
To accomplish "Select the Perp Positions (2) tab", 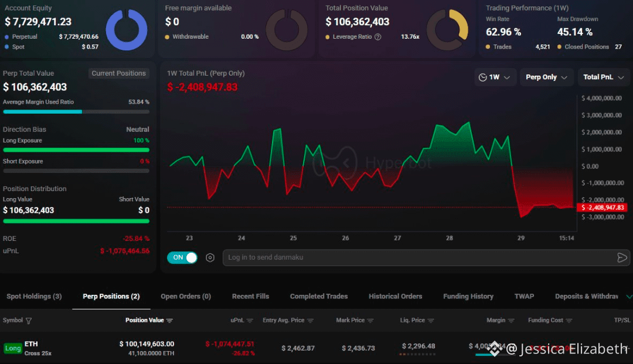I will 111,296.
